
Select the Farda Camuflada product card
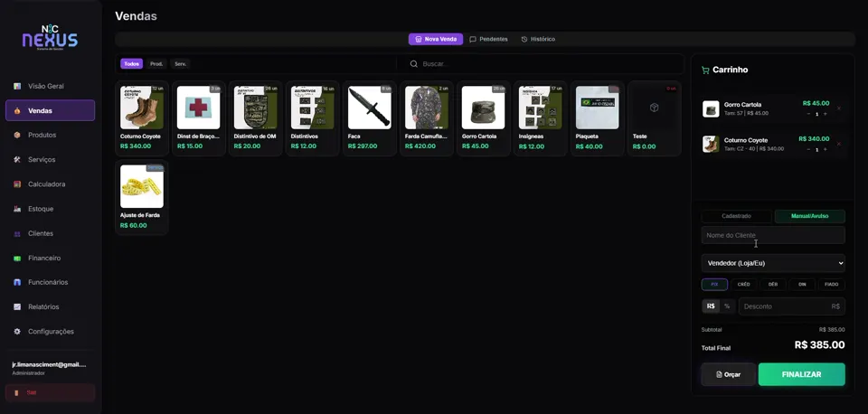point(426,118)
